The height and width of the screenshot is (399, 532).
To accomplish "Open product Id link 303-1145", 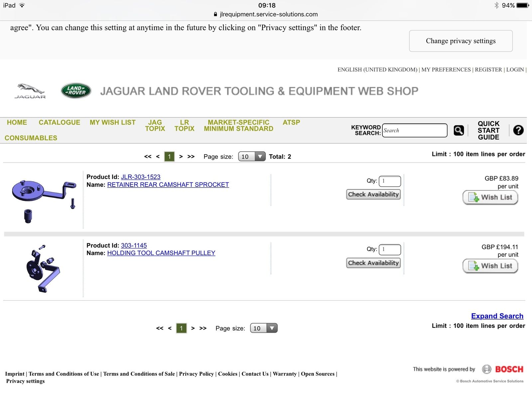I will tap(134, 245).
